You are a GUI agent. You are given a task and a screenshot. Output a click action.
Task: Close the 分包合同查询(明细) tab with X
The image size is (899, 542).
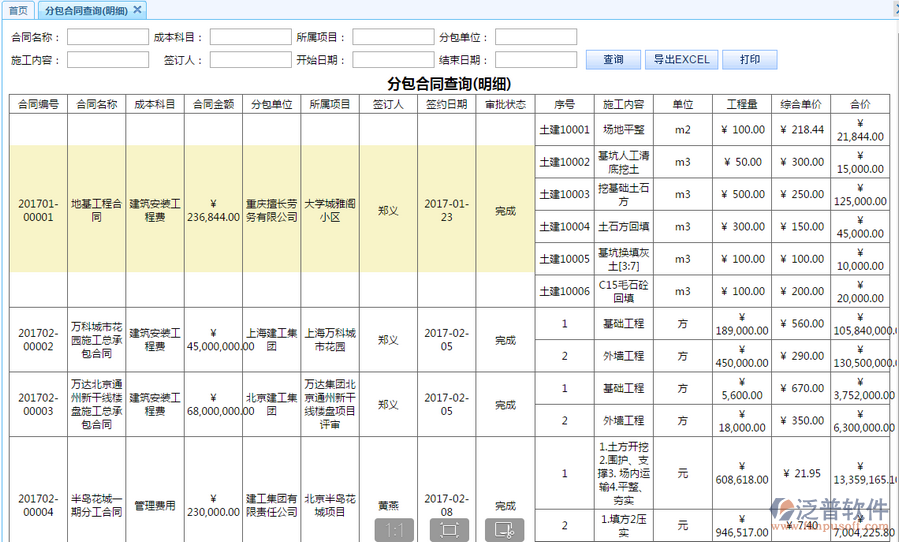pyautogui.click(x=138, y=9)
